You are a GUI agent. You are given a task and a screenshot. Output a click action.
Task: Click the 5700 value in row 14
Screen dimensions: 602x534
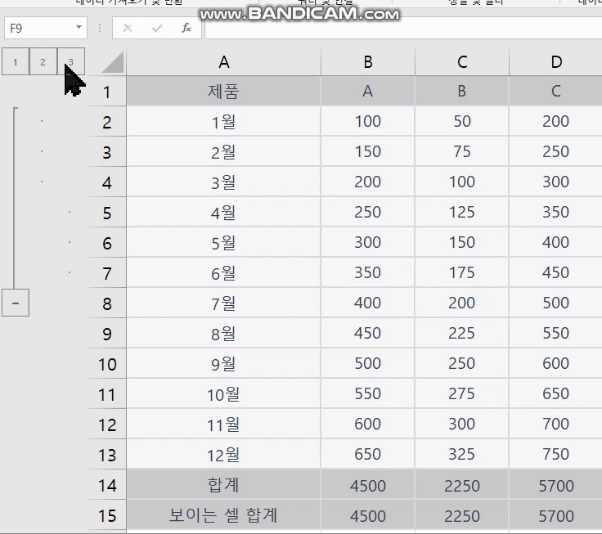[x=556, y=485]
